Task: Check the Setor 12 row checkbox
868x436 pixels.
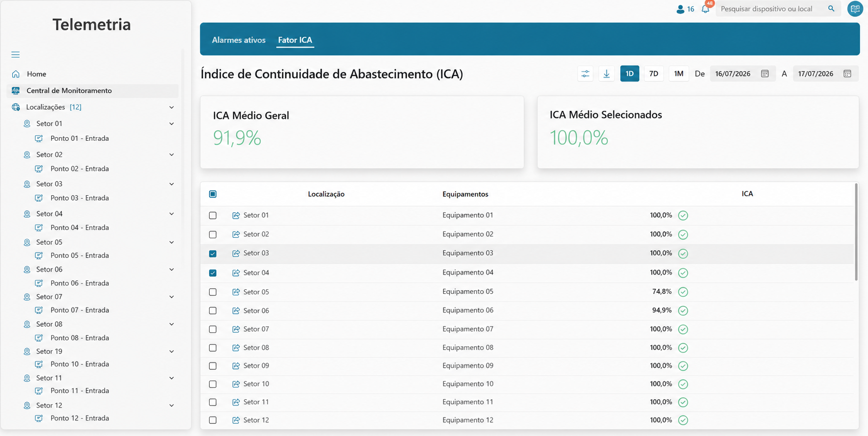Action: point(213,420)
